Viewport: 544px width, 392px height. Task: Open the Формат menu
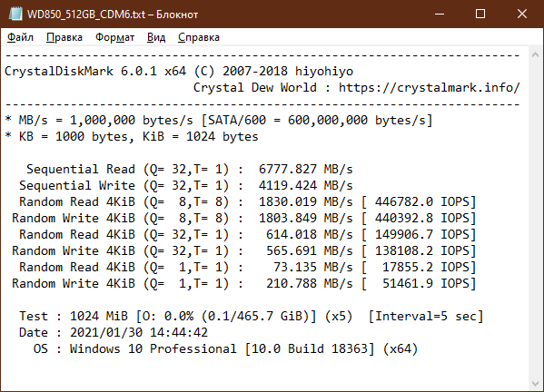(114, 37)
